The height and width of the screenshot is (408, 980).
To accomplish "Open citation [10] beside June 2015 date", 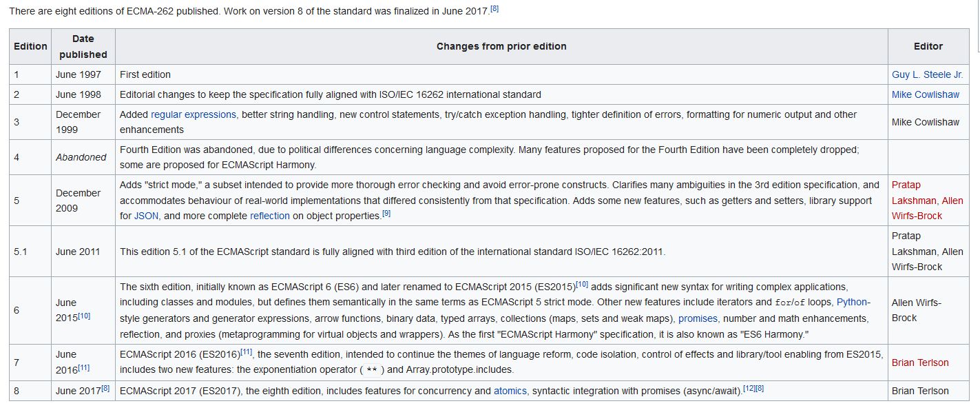I will pyautogui.click(x=84, y=316).
